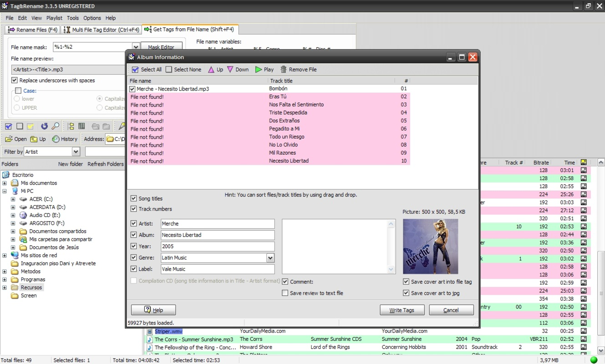Viewport: 605px width, 364px height.
Task: Expand the Mis documentos tree node
Action: click(x=5, y=183)
